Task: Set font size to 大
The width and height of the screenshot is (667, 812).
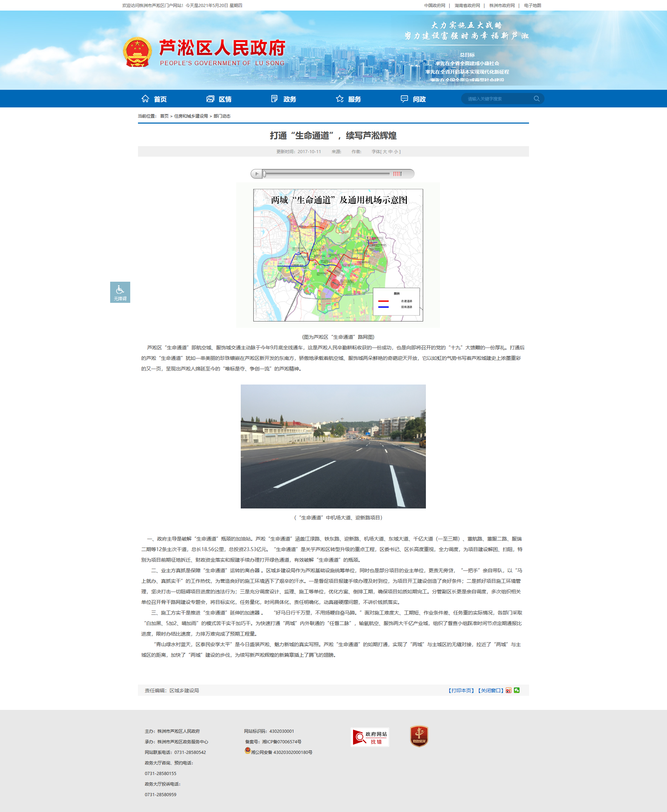Action: point(385,151)
